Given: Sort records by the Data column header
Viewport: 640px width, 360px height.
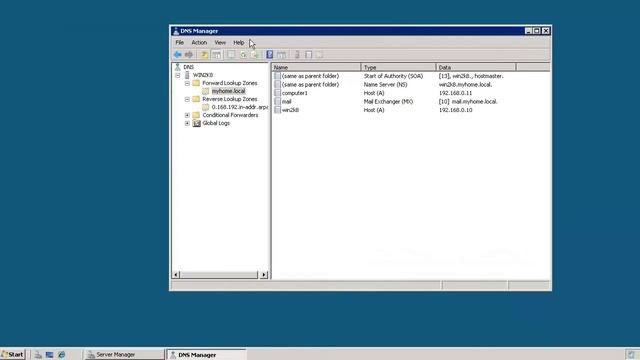Looking at the screenshot, I should coord(476,67).
